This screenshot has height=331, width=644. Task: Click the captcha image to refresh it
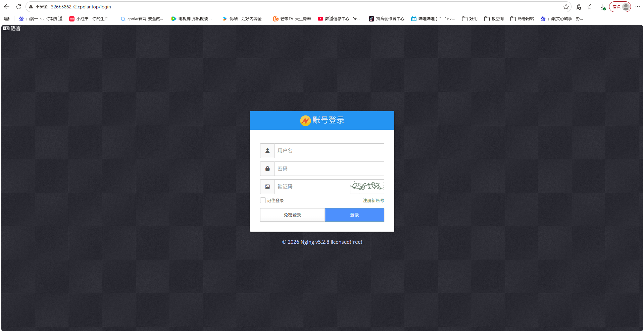(x=367, y=187)
